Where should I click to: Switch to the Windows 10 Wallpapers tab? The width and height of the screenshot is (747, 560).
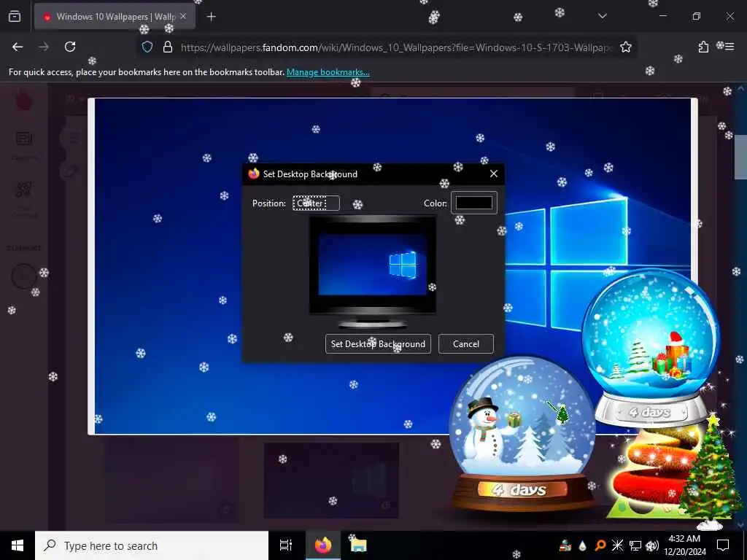point(115,17)
